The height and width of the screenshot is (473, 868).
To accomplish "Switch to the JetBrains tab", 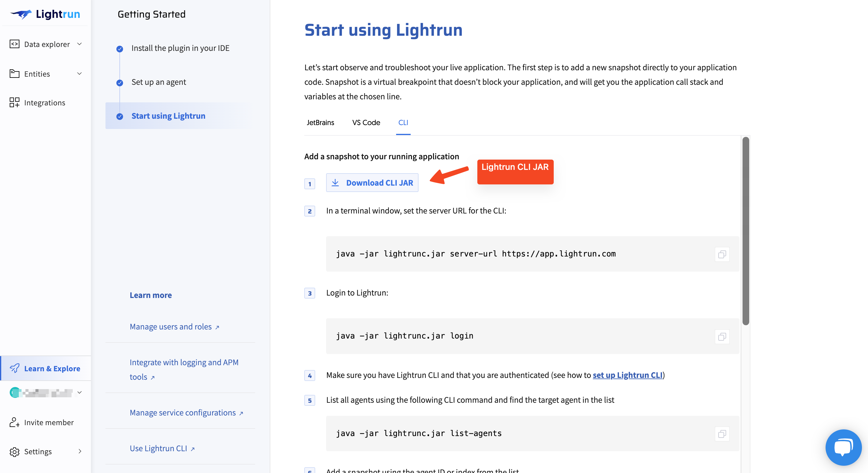I will click(320, 123).
